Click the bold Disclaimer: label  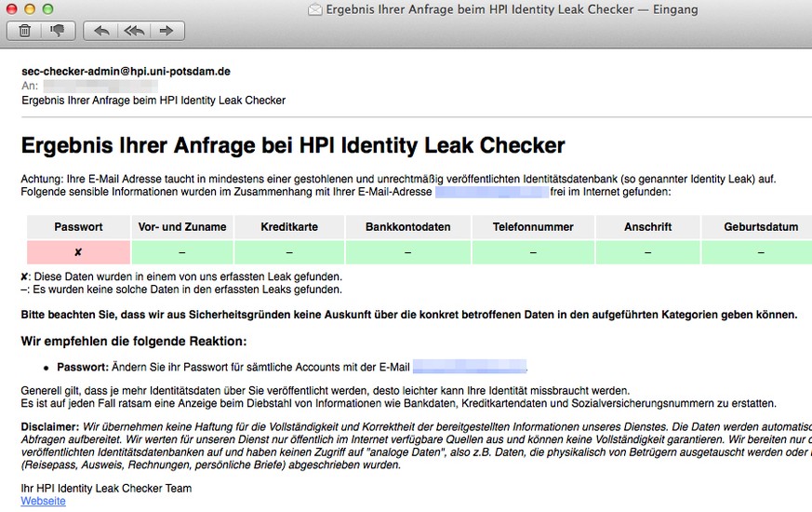click(x=49, y=427)
